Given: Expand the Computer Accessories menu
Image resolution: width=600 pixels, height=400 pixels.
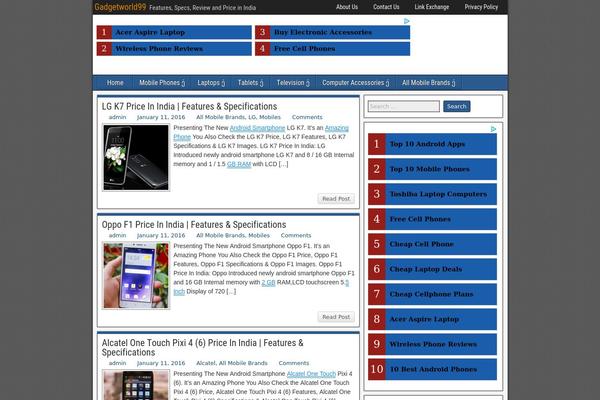Looking at the screenshot, I should [355, 83].
